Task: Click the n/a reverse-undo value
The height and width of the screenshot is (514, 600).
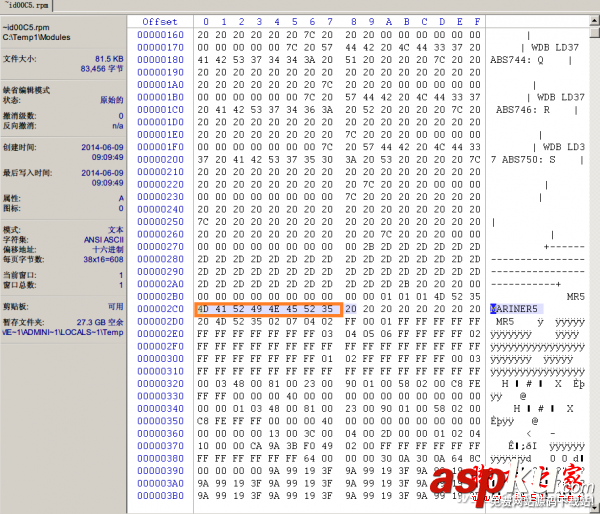Action: coord(117,126)
